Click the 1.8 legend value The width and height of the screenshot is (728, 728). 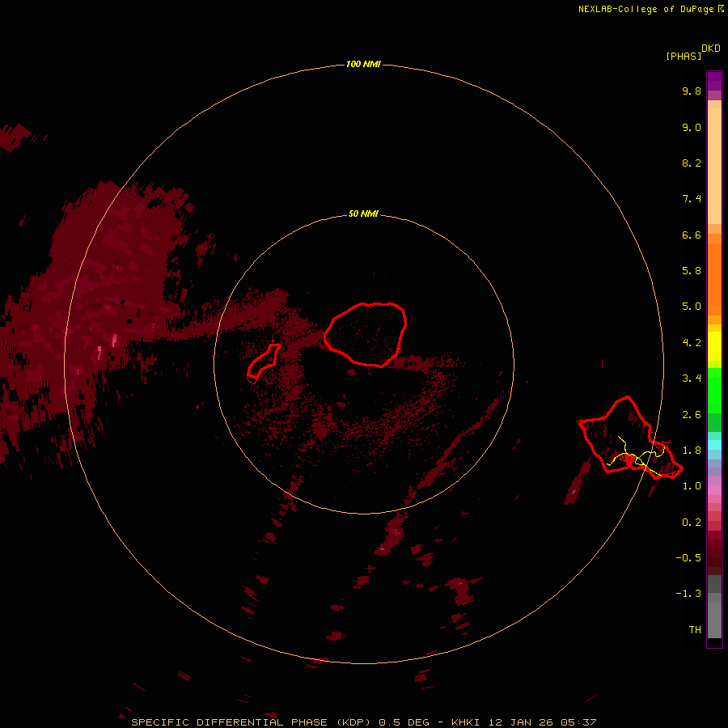692,451
